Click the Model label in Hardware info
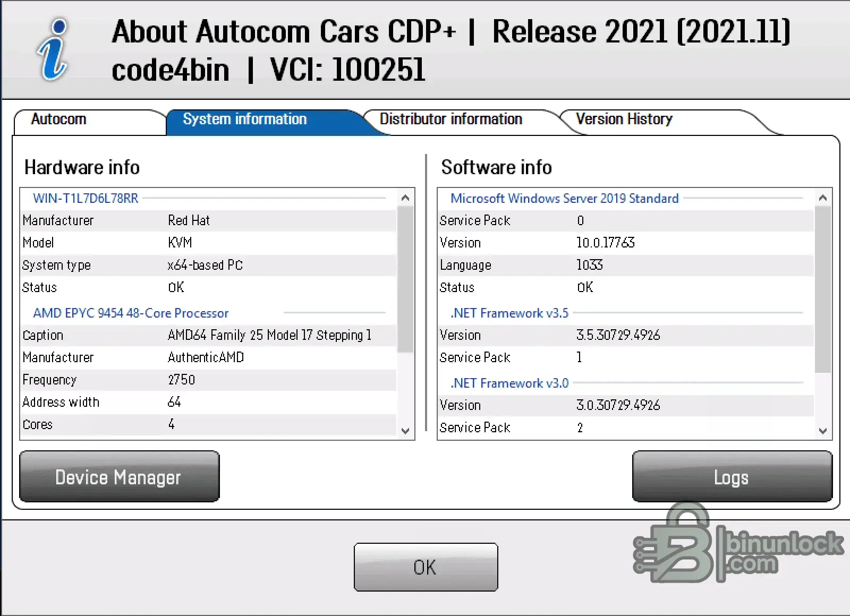Screen dimensions: 850x616 click(38, 243)
